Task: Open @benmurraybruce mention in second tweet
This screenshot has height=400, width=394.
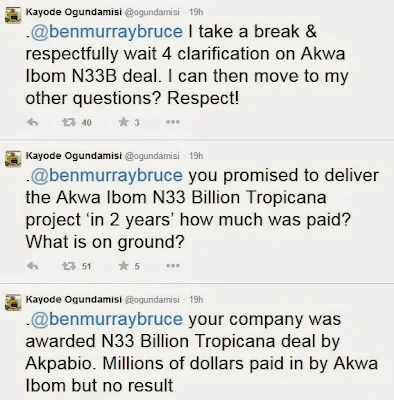Action: pyautogui.click(x=105, y=176)
